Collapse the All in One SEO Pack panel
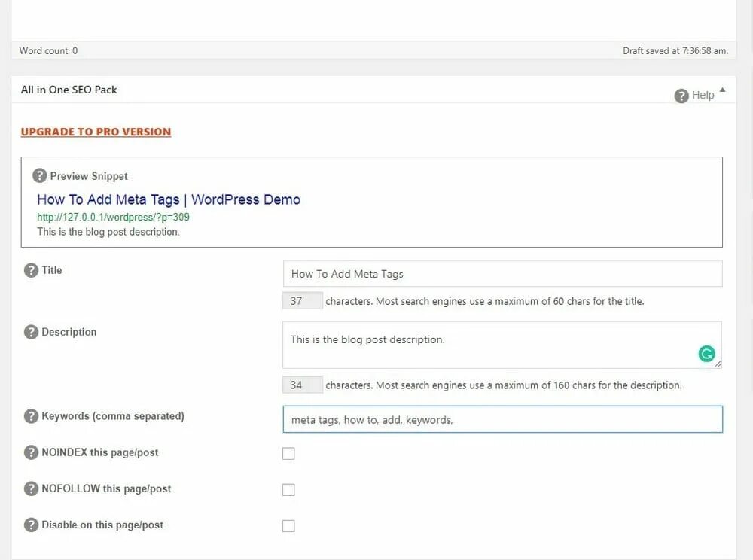The width and height of the screenshot is (753, 560). [x=723, y=90]
